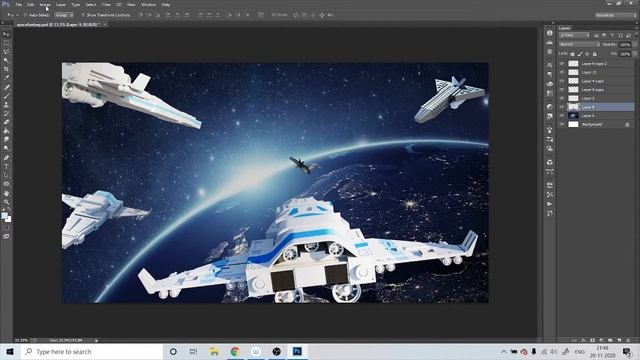Select the Healing Brush tool
Screen dimensions: 640x360
pyautogui.click(x=6, y=87)
